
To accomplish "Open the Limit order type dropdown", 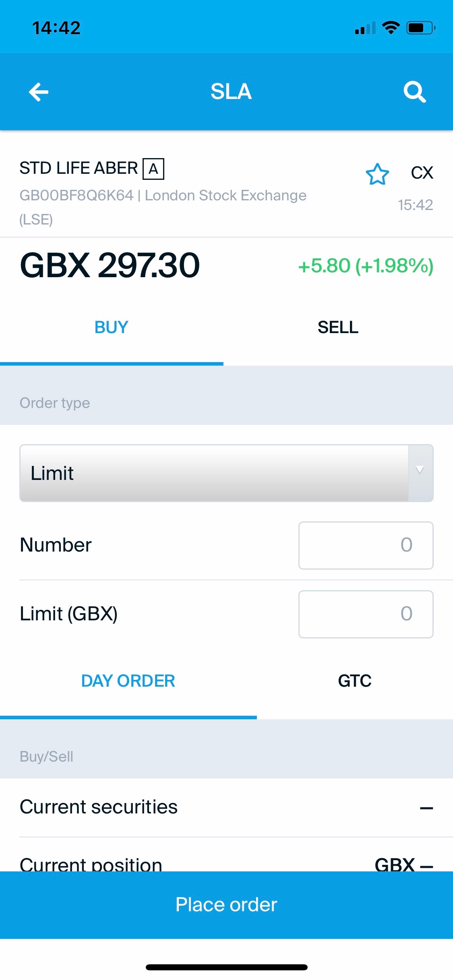I will click(x=213, y=473).
